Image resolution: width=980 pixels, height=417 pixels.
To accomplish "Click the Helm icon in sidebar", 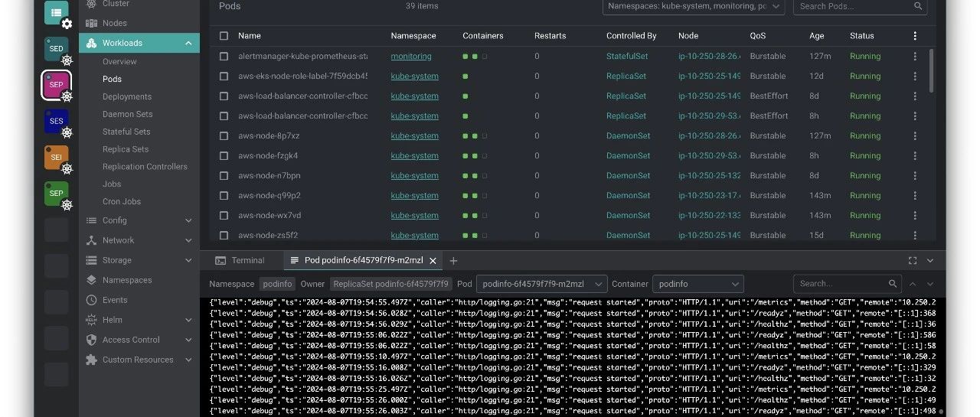I will coord(92,320).
